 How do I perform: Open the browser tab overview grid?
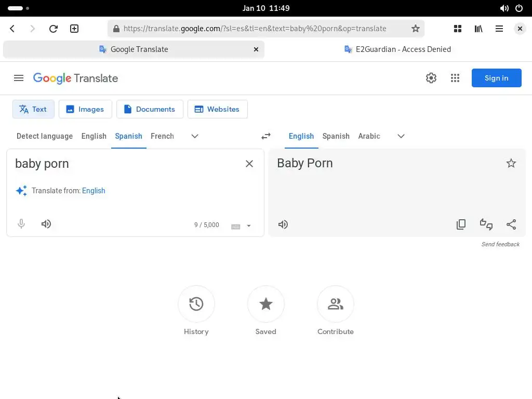click(x=457, y=29)
